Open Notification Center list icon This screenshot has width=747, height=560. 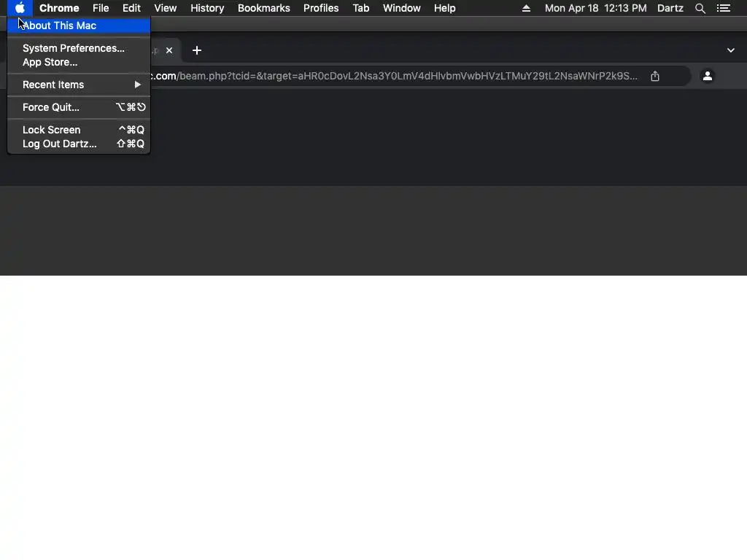724,8
